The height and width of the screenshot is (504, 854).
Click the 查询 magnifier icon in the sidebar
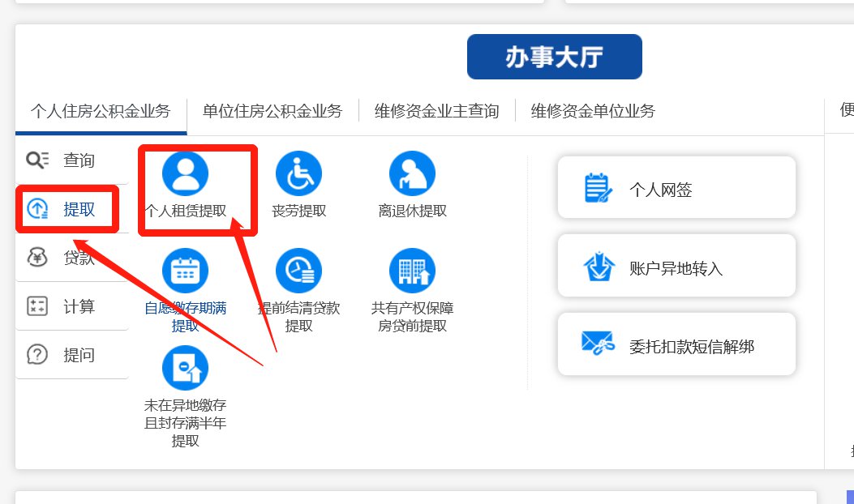coord(37,160)
